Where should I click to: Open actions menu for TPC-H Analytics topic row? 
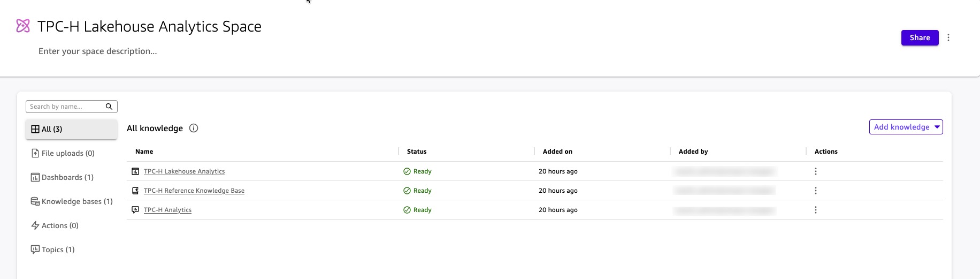(815, 210)
